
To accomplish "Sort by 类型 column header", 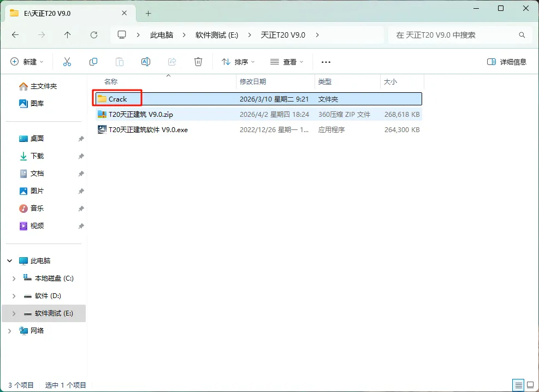I will [324, 82].
